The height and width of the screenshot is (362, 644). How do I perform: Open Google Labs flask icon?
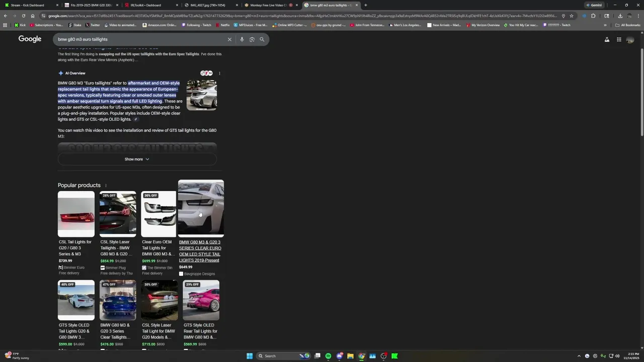[607, 40]
